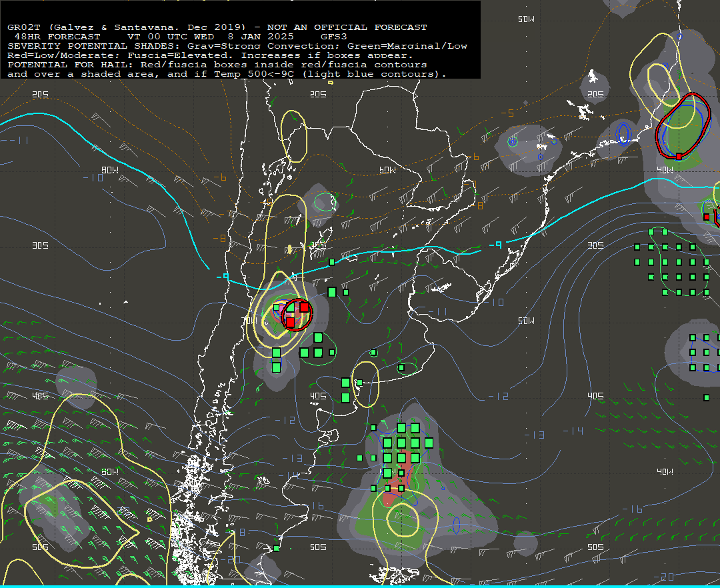The width and height of the screenshot is (720, 588).
Task: Click the "and over a shaded area" legend line
Action: point(227,74)
